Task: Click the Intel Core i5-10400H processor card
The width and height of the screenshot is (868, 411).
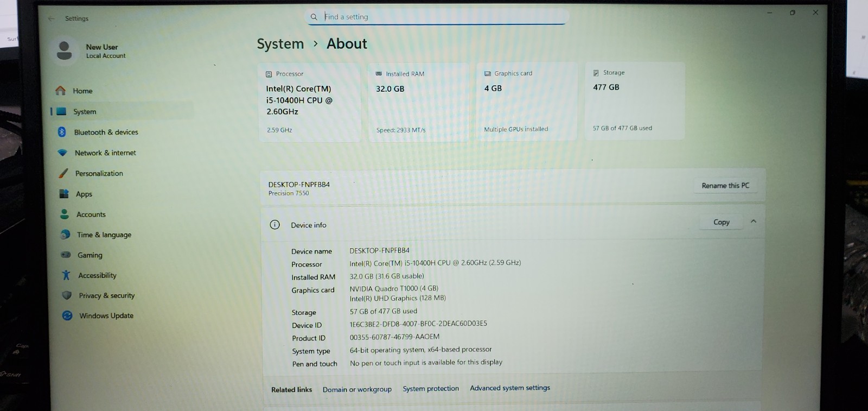Action: click(x=309, y=103)
